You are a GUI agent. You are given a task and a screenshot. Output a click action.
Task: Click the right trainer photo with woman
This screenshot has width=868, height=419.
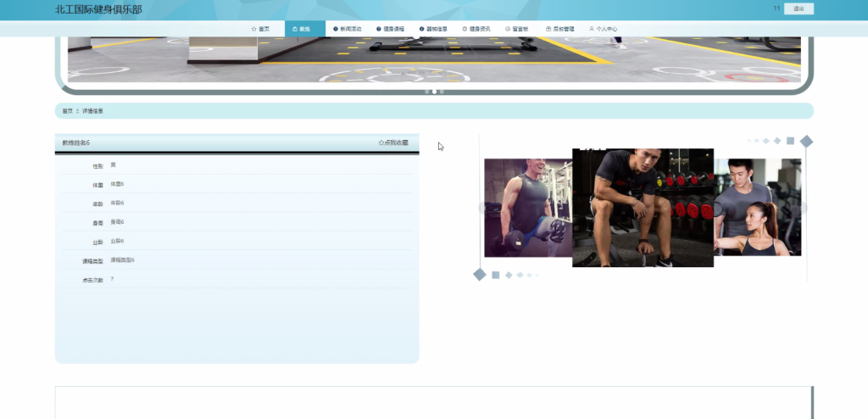tap(757, 207)
